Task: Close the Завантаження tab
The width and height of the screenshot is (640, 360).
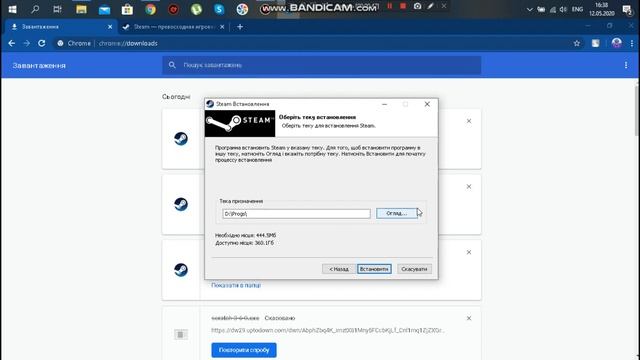Action: (x=110, y=27)
